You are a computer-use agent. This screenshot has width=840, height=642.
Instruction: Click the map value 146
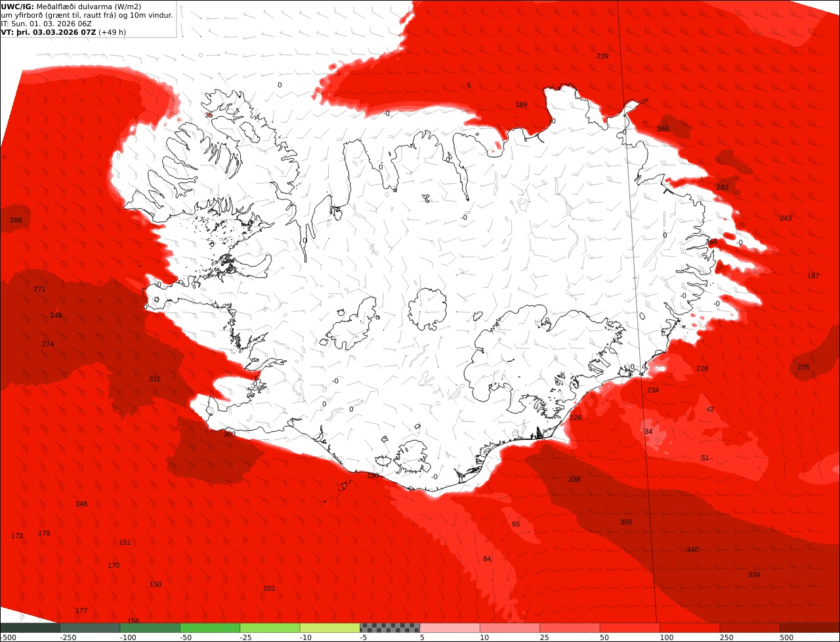(81, 503)
